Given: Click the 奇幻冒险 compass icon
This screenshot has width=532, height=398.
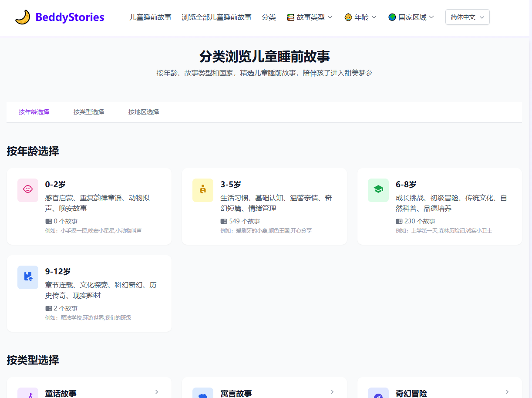Looking at the screenshot, I should (x=378, y=395).
